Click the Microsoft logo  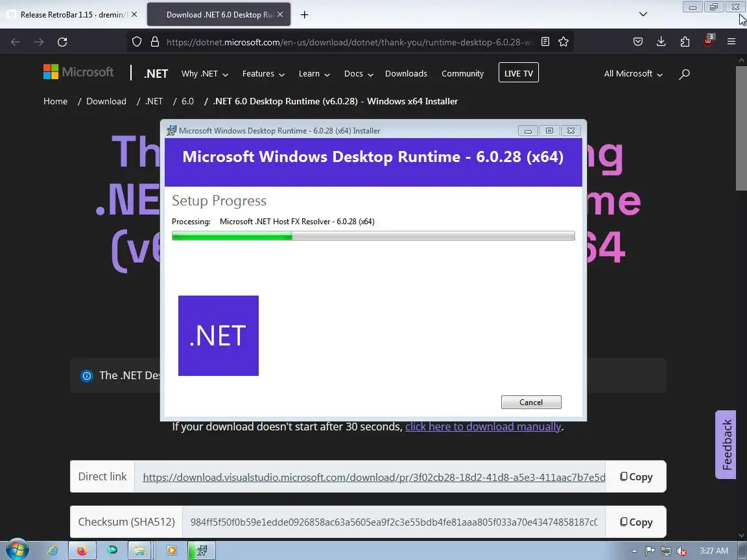point(78,73)
